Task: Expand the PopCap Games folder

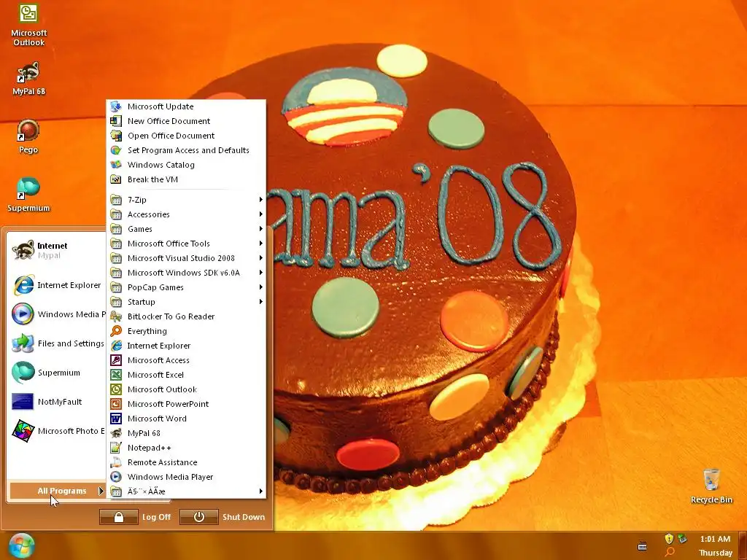Action: [186, 287]
